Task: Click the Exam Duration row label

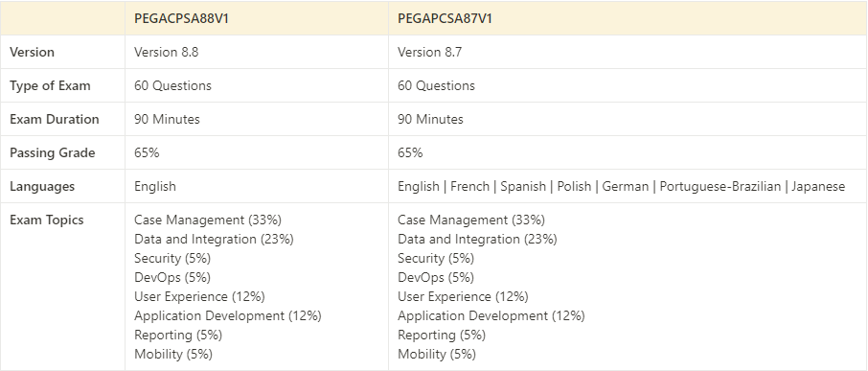Action: pyautogui.click(x=55, y=119)
